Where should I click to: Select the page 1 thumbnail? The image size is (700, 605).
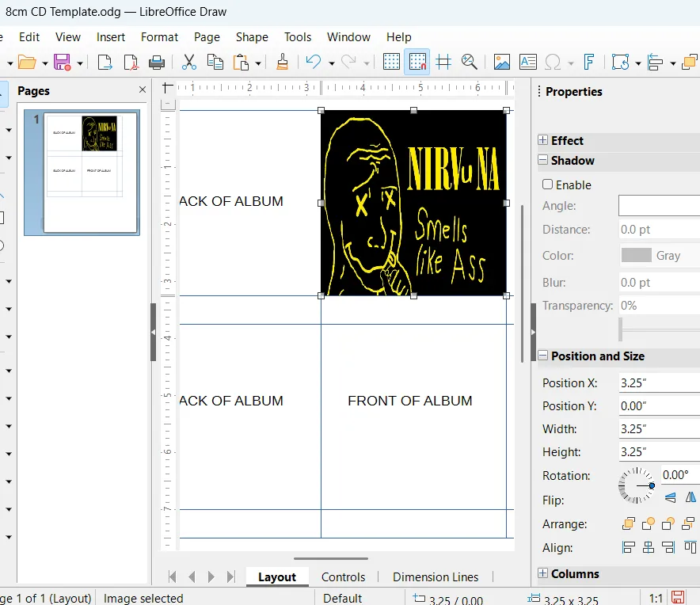point(90,172)
